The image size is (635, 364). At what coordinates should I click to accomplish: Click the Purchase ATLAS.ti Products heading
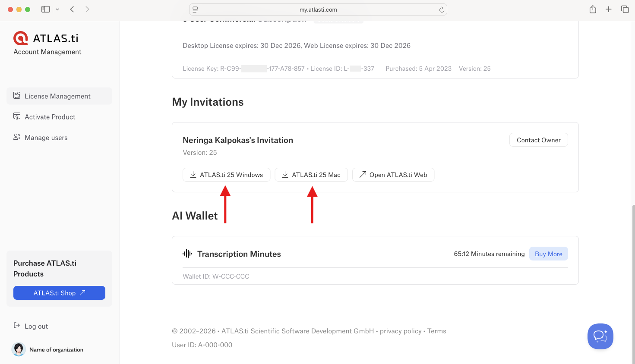45,268
